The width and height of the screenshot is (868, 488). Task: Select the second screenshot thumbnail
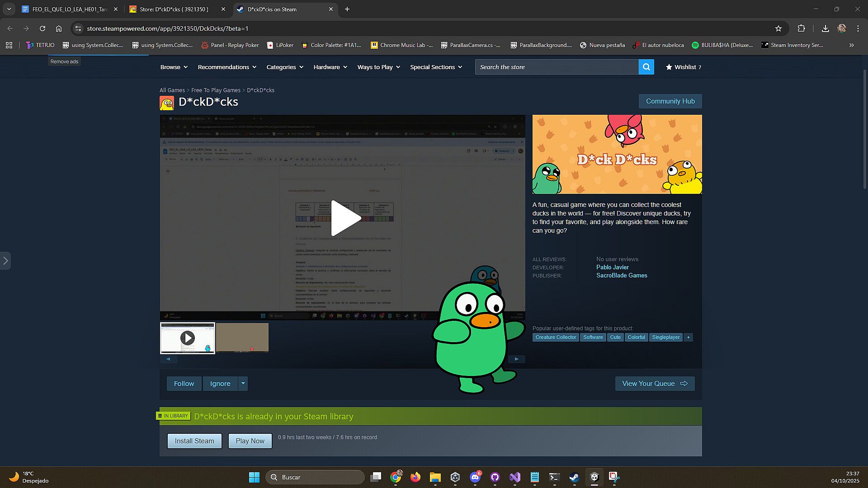(242, 338)
